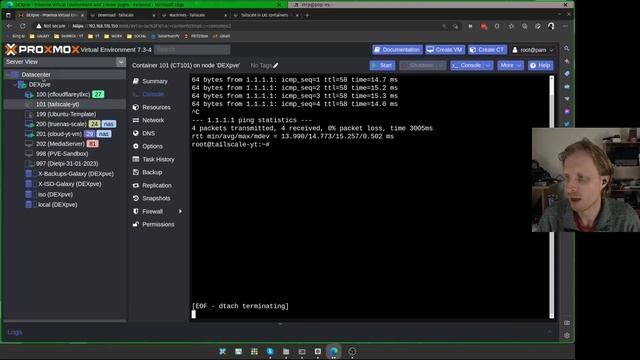Click the Create VM button
This screenshot has height=360, width=640.
(x=444, y=50)
